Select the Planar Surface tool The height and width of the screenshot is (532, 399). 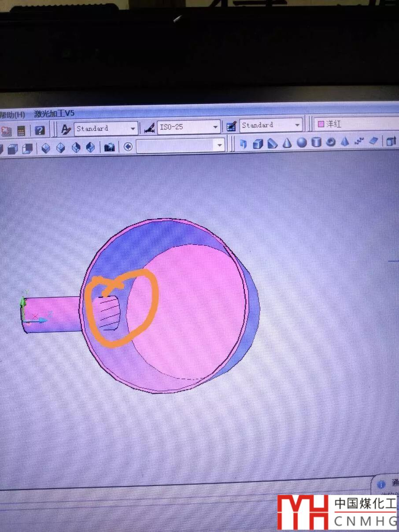point(374,140)
